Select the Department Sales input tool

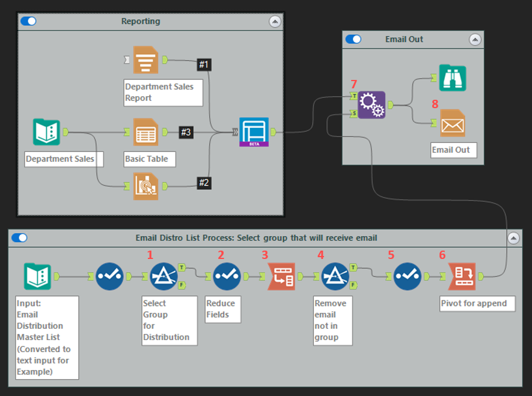[x=47, y=132]
